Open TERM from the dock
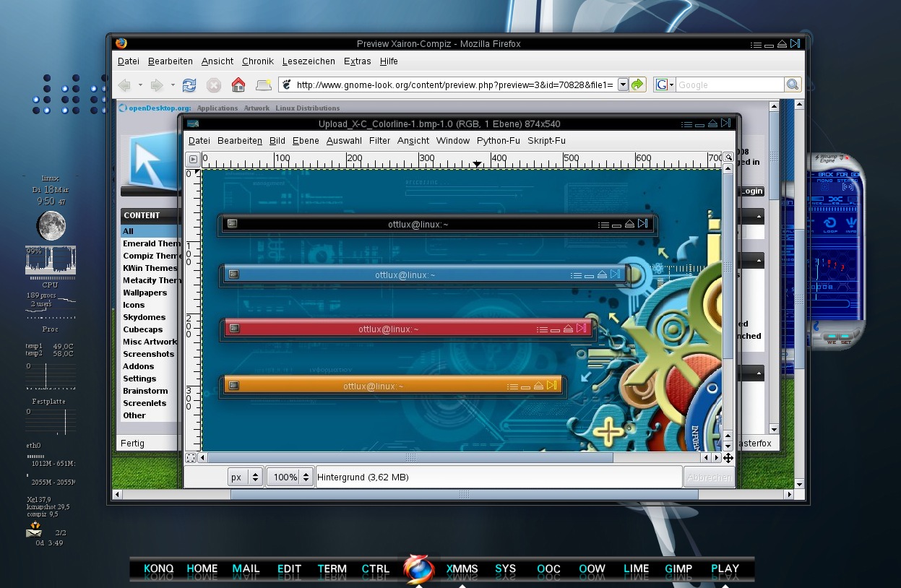This screenshot has width=901, height=588. [332, 568]
